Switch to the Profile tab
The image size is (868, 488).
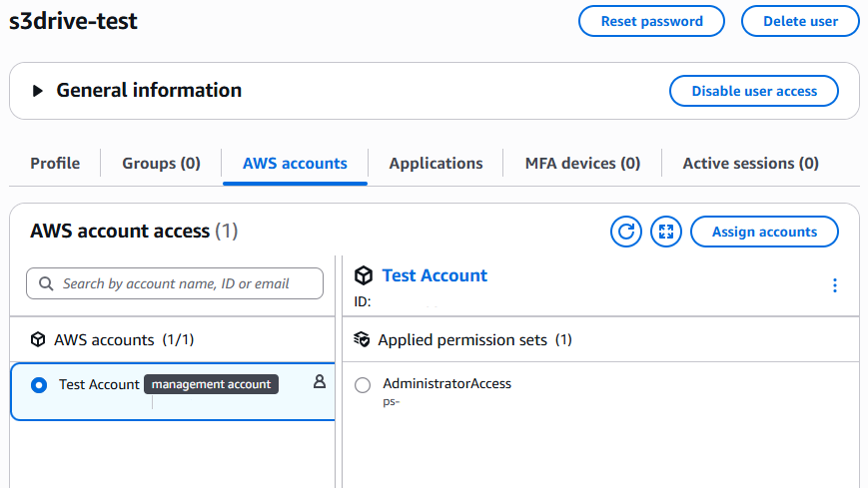click(55, 164)
